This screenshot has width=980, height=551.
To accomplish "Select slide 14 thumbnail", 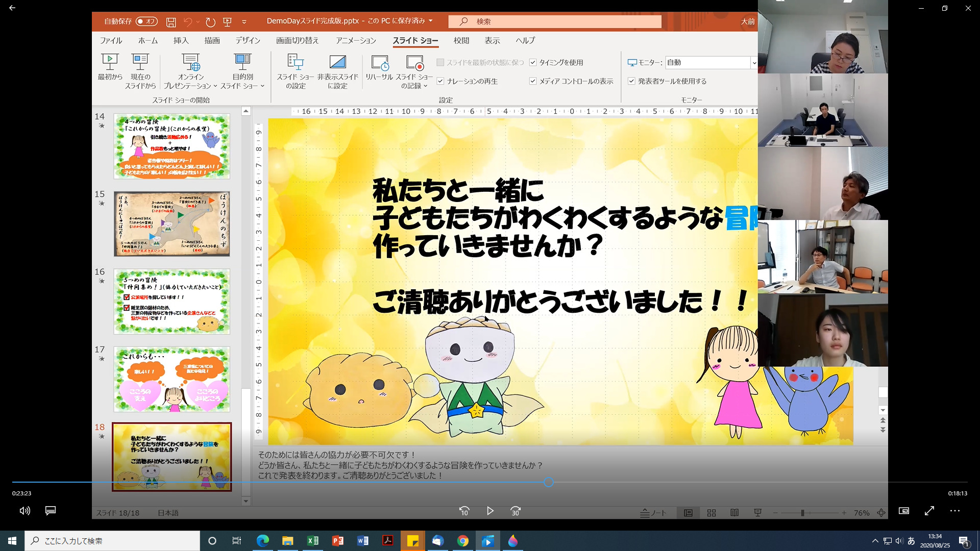I will pyautogui.click(x=171, y=146).
